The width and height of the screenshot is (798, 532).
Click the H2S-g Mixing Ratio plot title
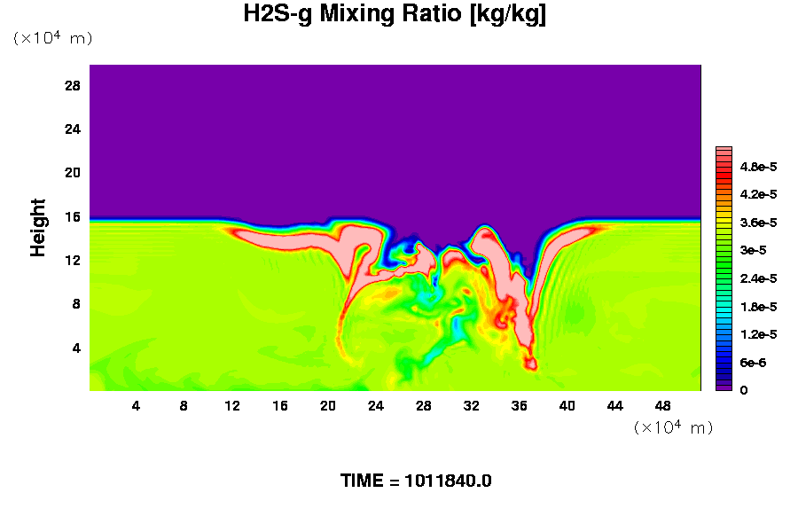click(x=395, y=15)
